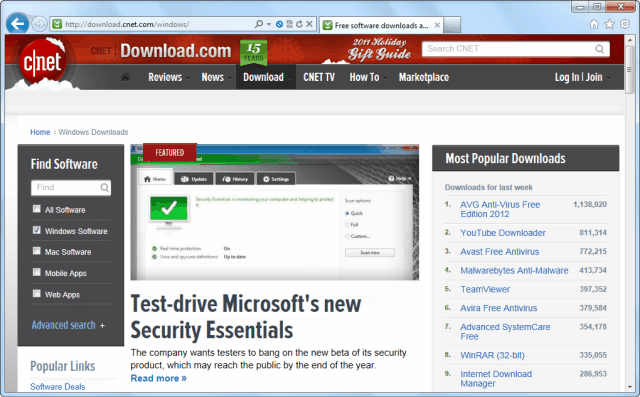Click the Search CNET magnifier icon
Screen dimensions: 640x397
(599, 49)
